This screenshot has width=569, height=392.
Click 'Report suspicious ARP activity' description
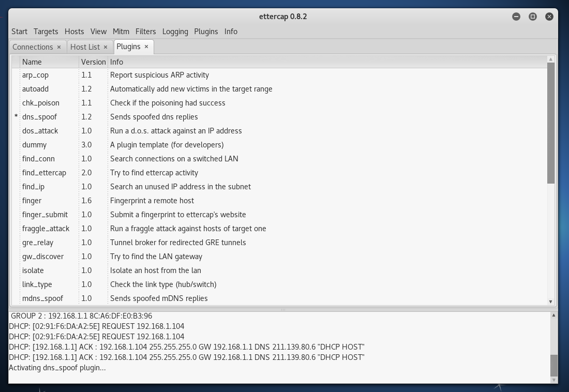[x=160, y=75]
